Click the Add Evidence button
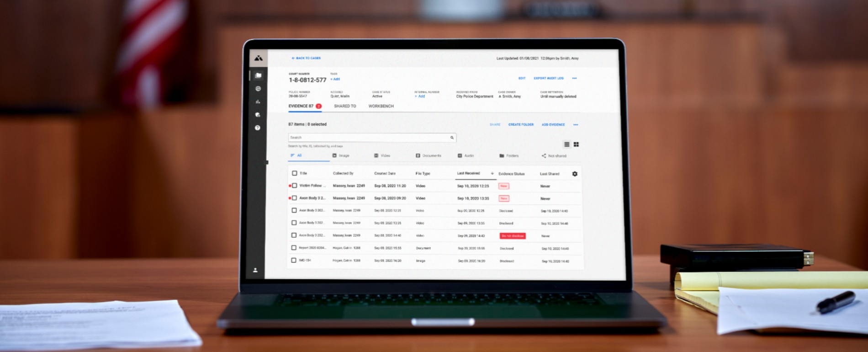 553,125
